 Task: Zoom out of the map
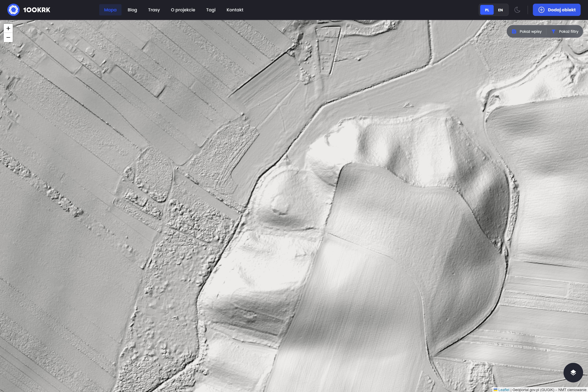point(8,38)
